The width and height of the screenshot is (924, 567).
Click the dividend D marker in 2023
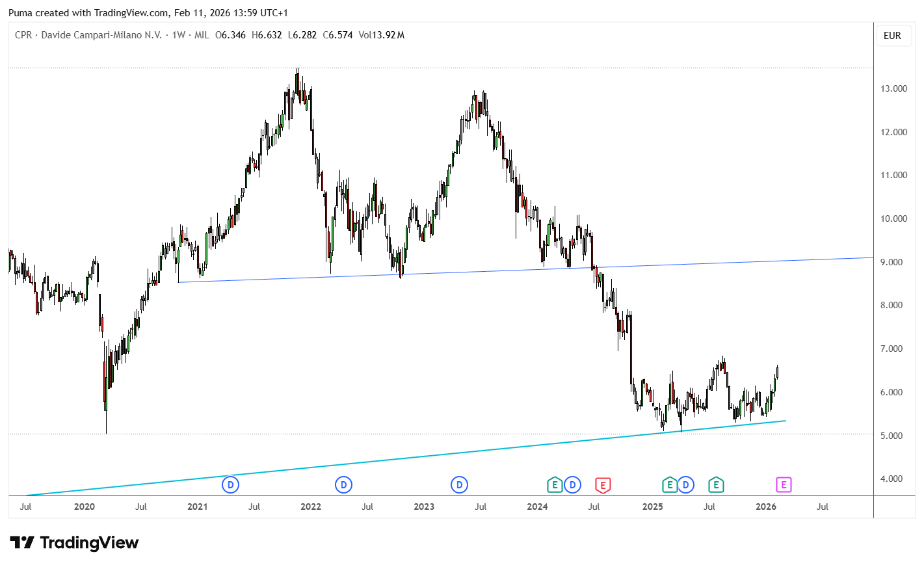click(459, 484)
